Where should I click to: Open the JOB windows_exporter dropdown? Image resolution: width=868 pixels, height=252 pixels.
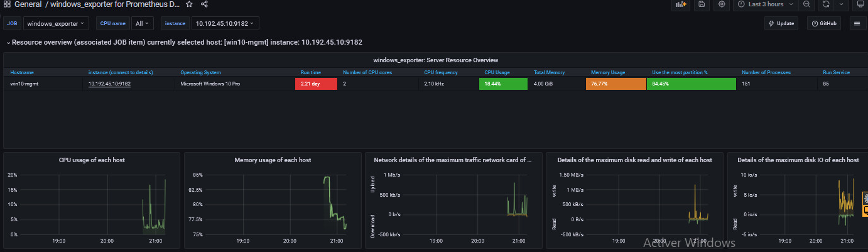[56, 24]
